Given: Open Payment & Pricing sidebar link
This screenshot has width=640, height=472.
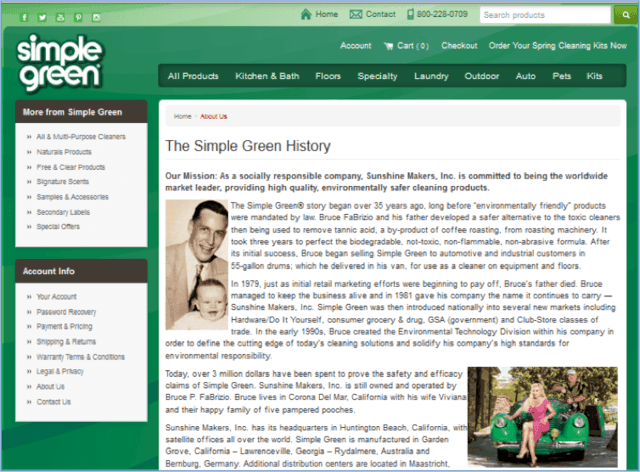Looking at the screenshot, I should pos(64,327).
